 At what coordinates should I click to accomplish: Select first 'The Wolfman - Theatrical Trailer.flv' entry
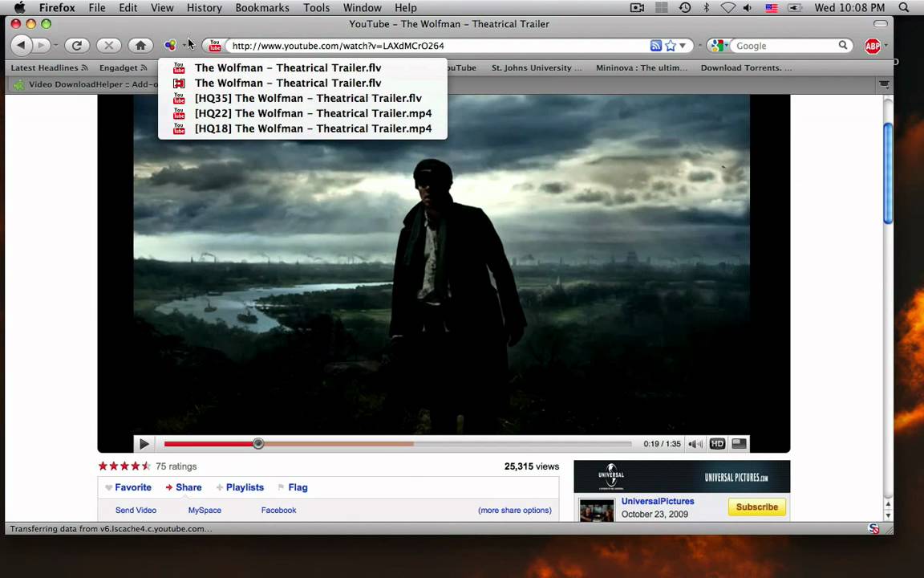pyautogui.click(x=302, y=67)
